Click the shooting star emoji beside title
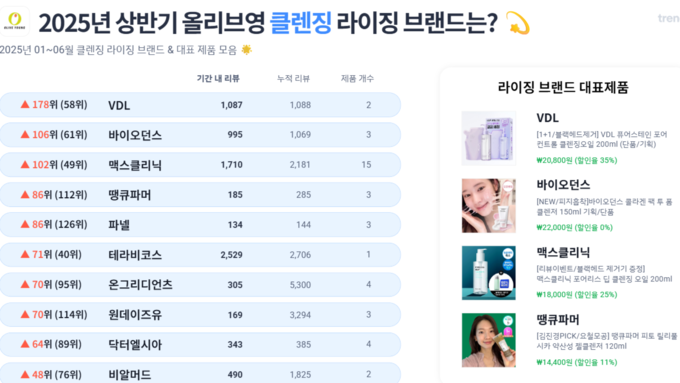The width and height of the screenshot is (680, 383). coord(518,23)
